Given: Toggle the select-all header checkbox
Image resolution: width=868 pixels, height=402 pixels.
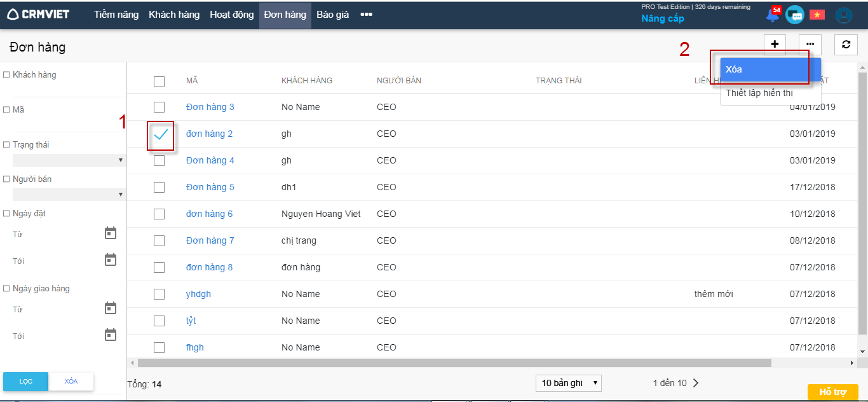Looking at the screenshot, I should [x=159, y=81].
